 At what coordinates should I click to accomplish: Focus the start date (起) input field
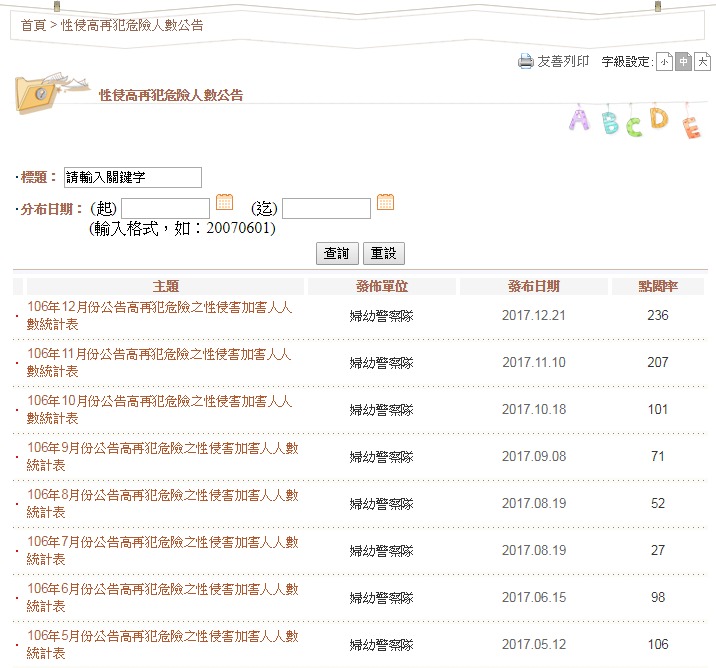tap(165, 208)
